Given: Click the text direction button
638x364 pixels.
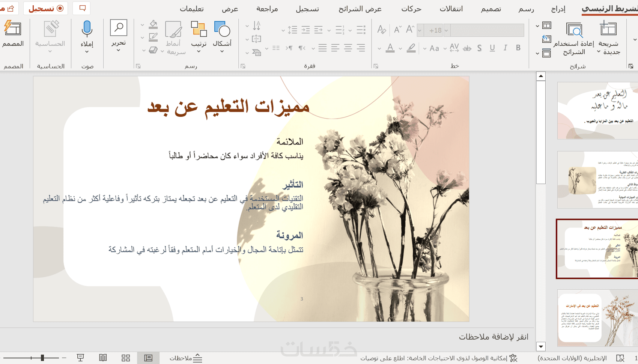Looking at the screenshot, I should click(x=257, y=26).
